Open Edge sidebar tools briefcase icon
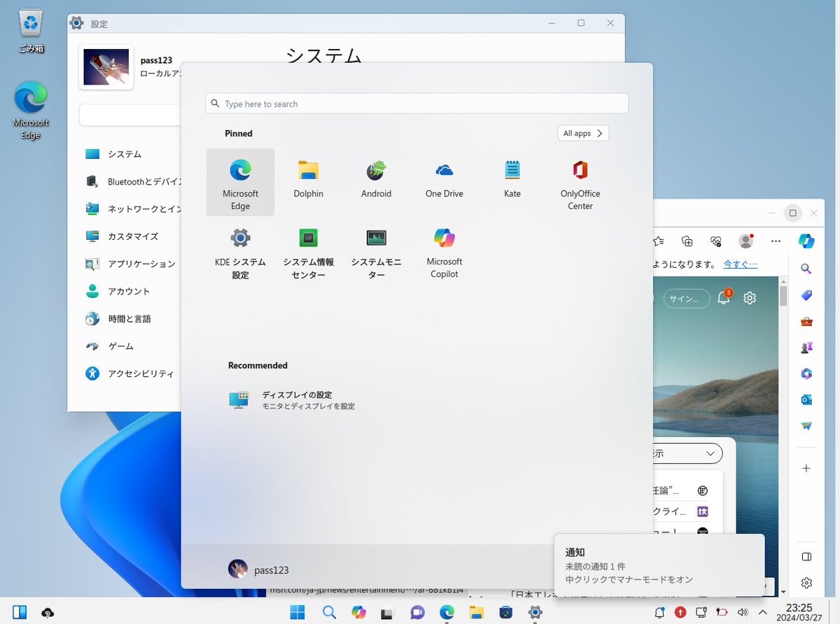Screen dimensions: 840x624 tap(806, 321)
